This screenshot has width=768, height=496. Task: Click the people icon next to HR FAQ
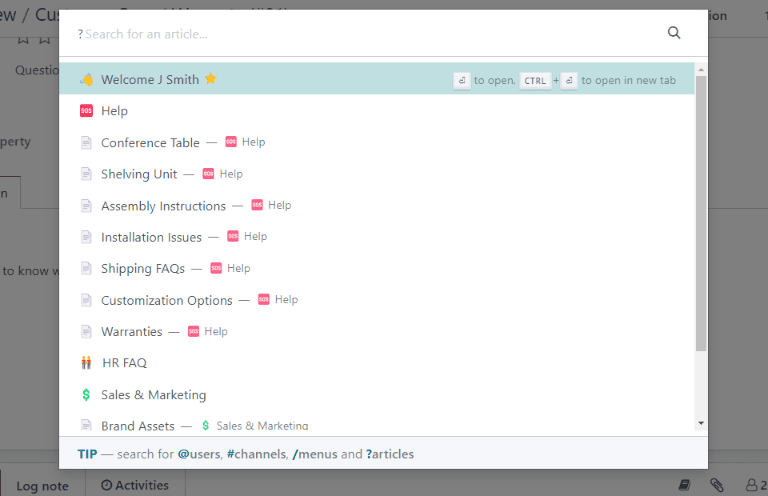(86, 363)
